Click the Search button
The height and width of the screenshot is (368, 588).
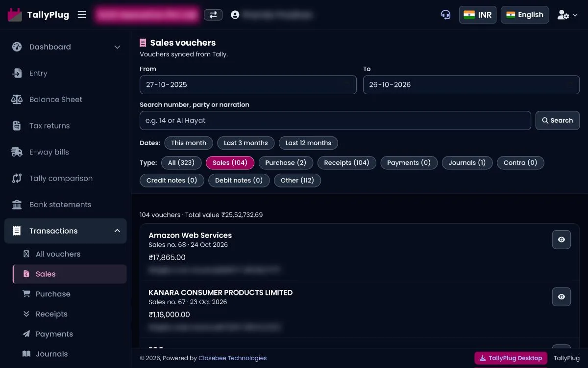557,121
